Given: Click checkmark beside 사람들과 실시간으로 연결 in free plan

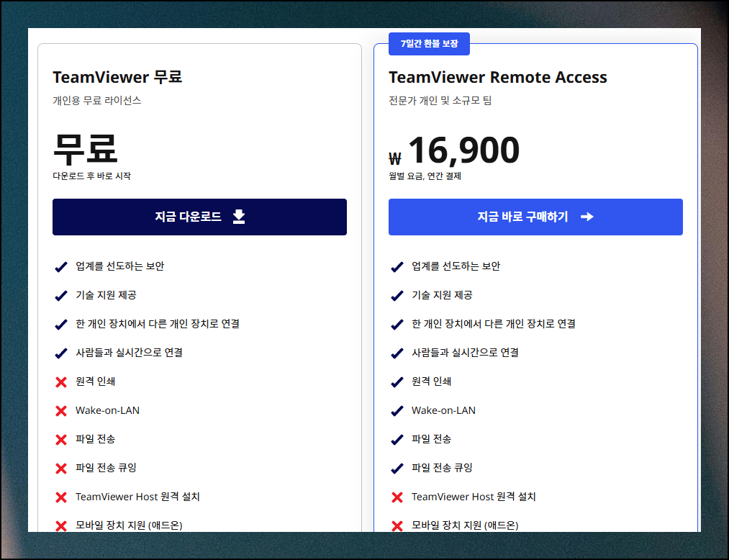Looking at the screenshot, I should click(x=61, y=353).
